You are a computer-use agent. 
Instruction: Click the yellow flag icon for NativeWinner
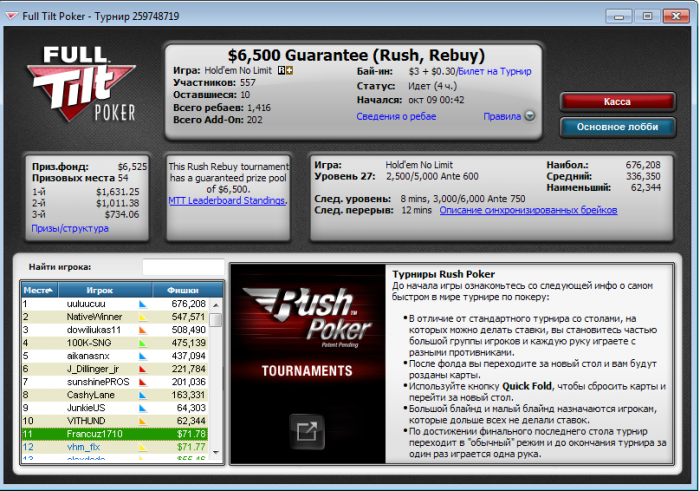[143, 317]
